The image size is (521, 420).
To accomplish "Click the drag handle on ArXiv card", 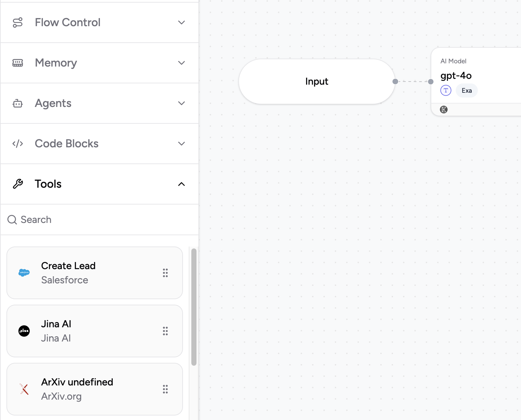I will click(x=165, y=389).
